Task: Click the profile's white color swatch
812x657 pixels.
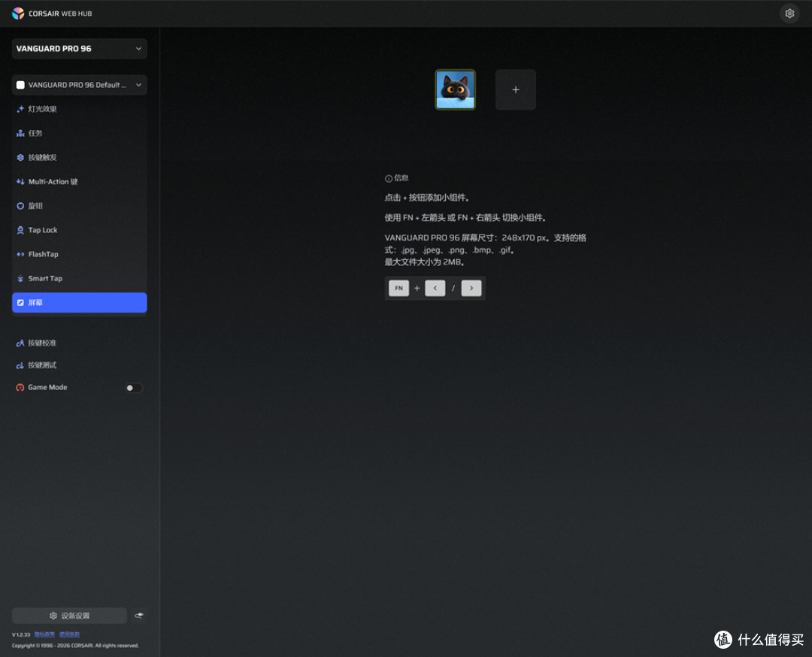Action: click(21, 85)
